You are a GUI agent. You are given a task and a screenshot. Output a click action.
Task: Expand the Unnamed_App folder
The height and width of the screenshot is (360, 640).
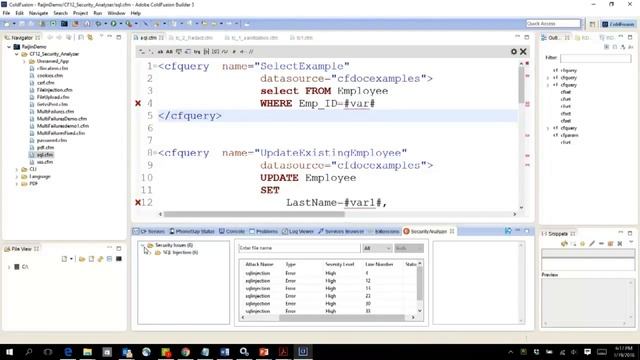click(x=24, y=61)
